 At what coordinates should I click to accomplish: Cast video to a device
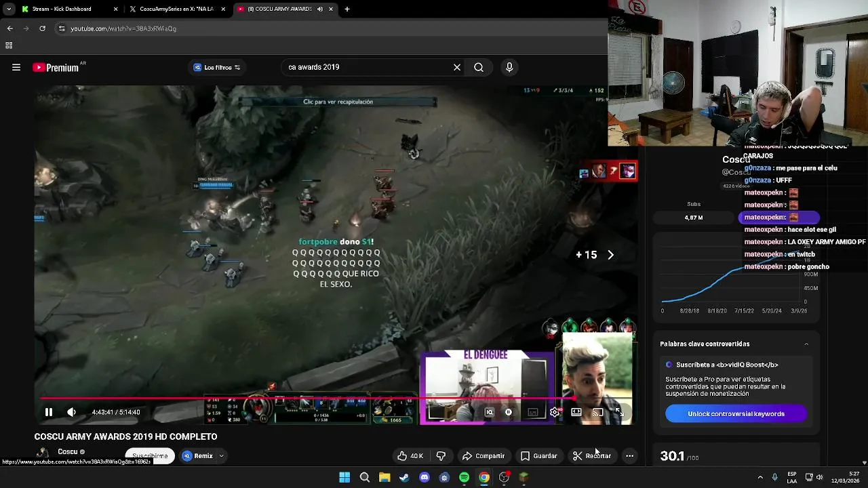tap(597, 412)
